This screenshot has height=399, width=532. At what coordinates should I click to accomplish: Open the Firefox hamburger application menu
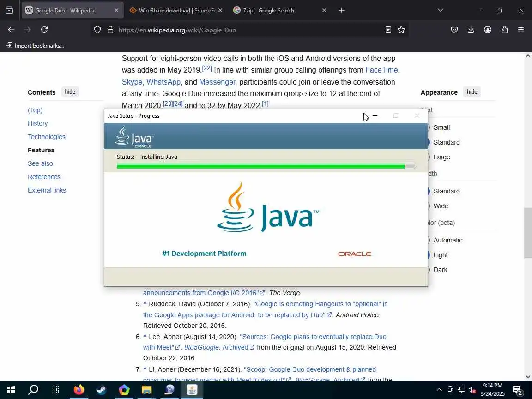coord(521,30)
